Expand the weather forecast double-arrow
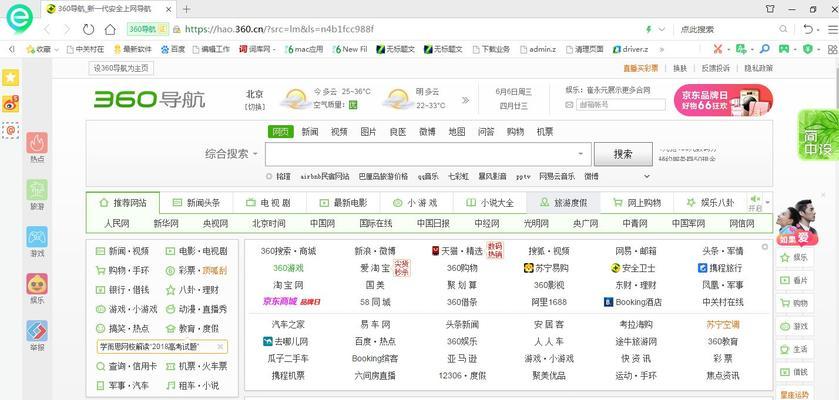The height and width of the screenshot is (400, 839). coord(466,100)
